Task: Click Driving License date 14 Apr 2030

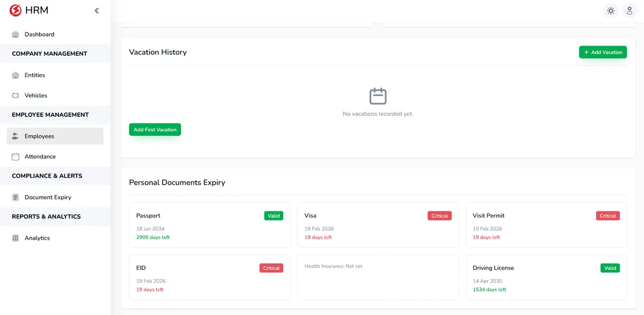Action: point(487,281)
